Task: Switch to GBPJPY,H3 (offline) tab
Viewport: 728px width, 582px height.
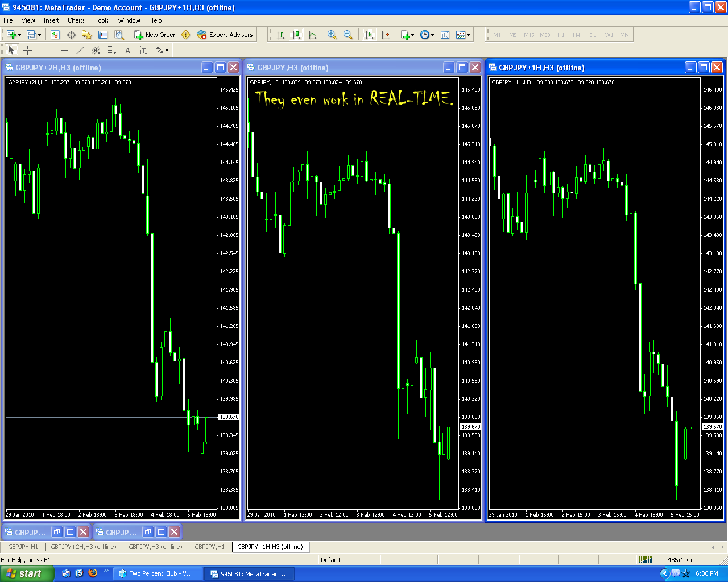Action: coord(155,547)
